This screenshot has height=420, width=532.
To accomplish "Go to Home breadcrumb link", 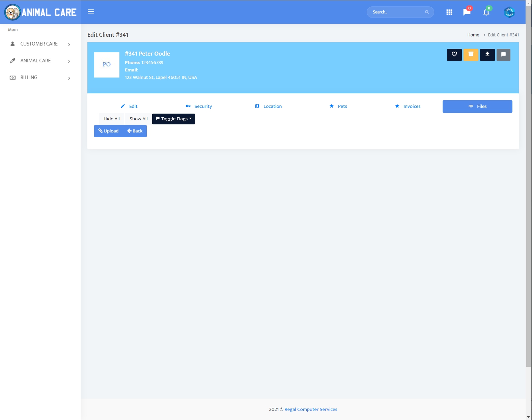I will (473, 35).
